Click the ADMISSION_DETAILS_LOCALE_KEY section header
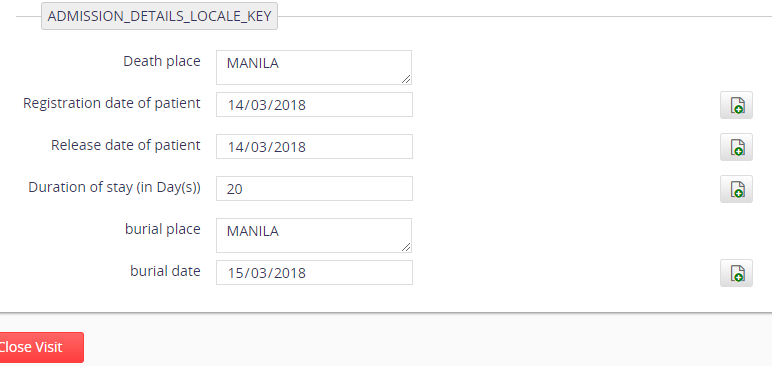 pos(160,16)
